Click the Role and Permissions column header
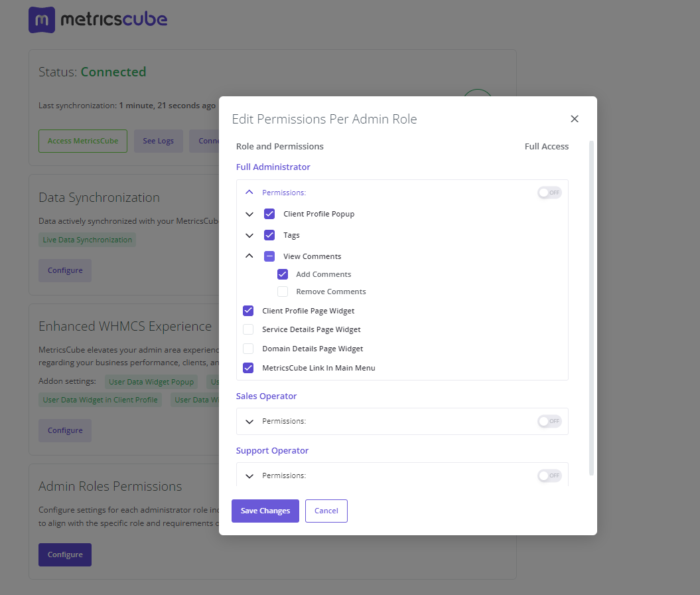The image size is (700, 595). (280, 147)
